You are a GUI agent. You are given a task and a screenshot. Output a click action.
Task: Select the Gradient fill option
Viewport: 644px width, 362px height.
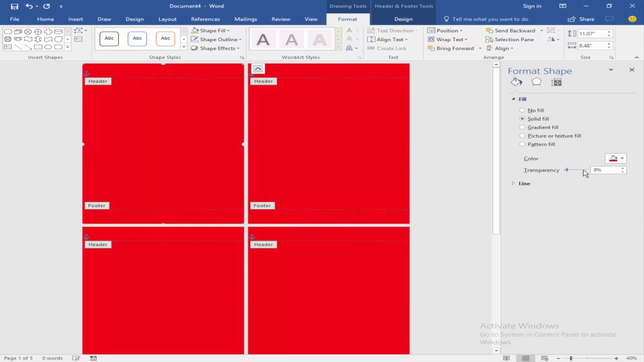[x=539, y=127]
